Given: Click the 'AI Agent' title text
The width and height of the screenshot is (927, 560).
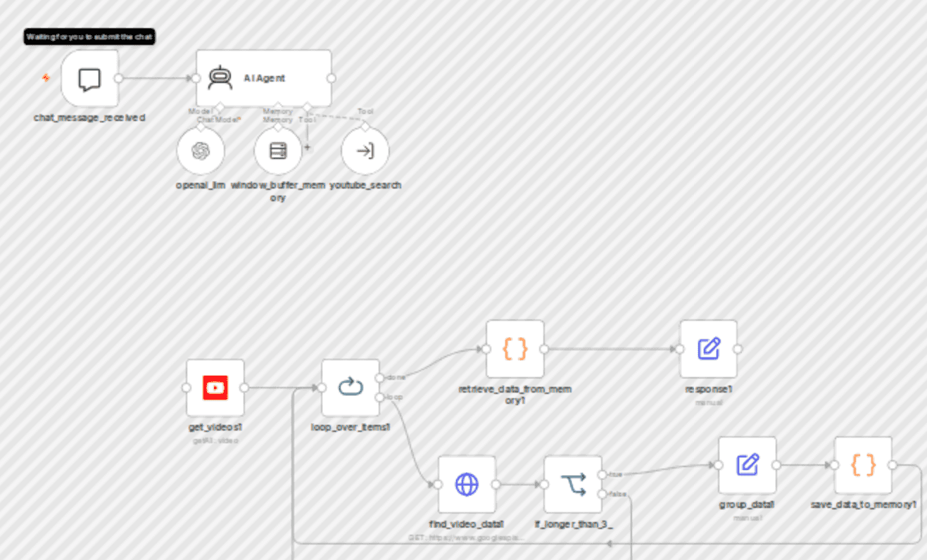Looking at the screenshot, I should pos(265,78).
